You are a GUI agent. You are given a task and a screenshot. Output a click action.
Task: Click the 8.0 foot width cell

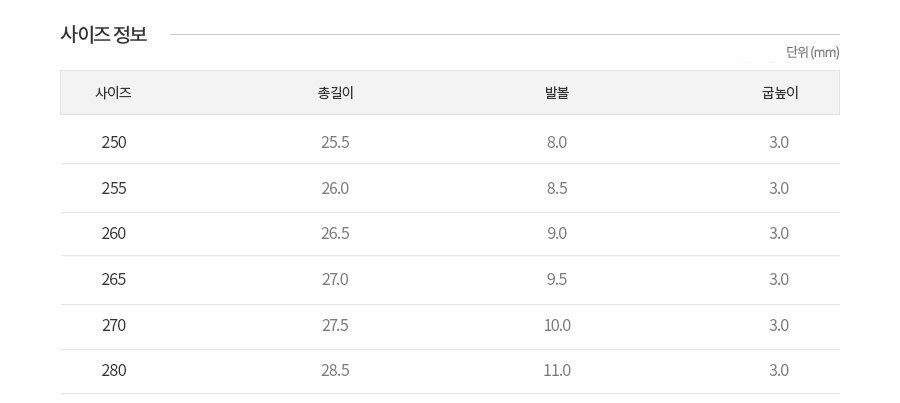coord(557,142)
